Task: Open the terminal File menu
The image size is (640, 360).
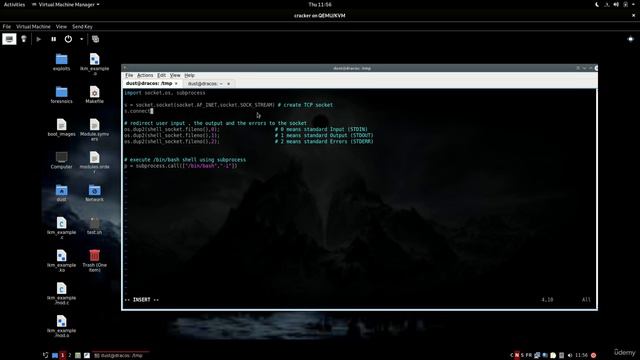Action: [129, 76]
